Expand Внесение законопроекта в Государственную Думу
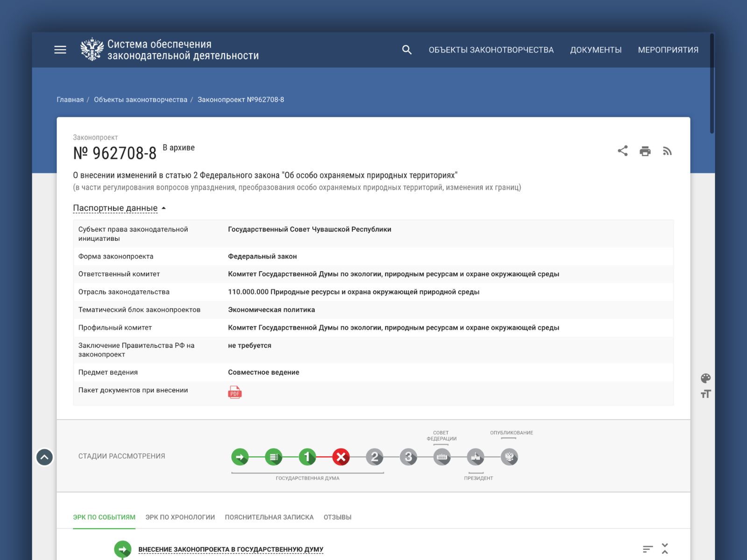 click(x=231, y=549)
